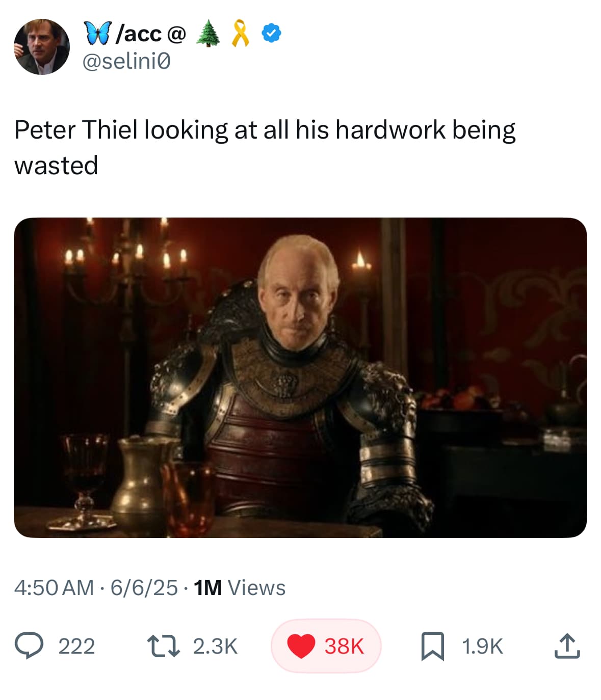Viewport: 601px width, 700px height.
Task: Click the evergreen tree emoji
Action: coord(207,34)
